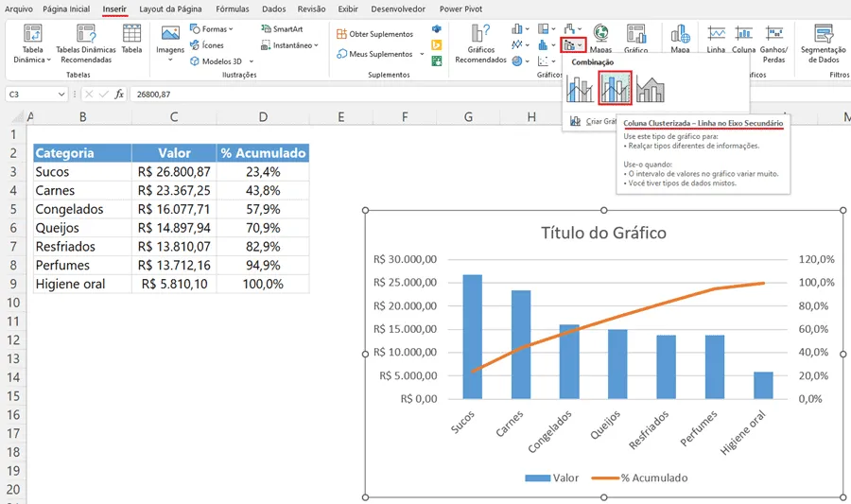The image size is (851, 504).
Task: Expand the Meus Suplementos dropdown arrow
Action: (x=422, y=54)
